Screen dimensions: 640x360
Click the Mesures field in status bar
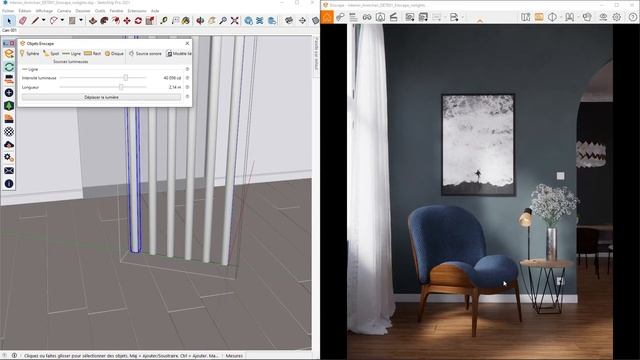coord(234,356)
